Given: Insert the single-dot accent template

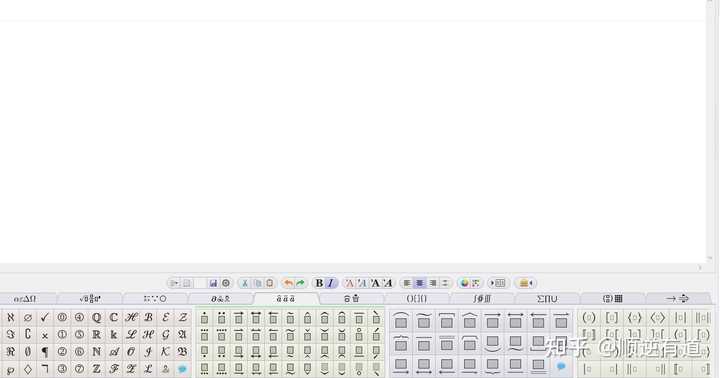Looking at the screenshot, I should (x=204, y=317).
